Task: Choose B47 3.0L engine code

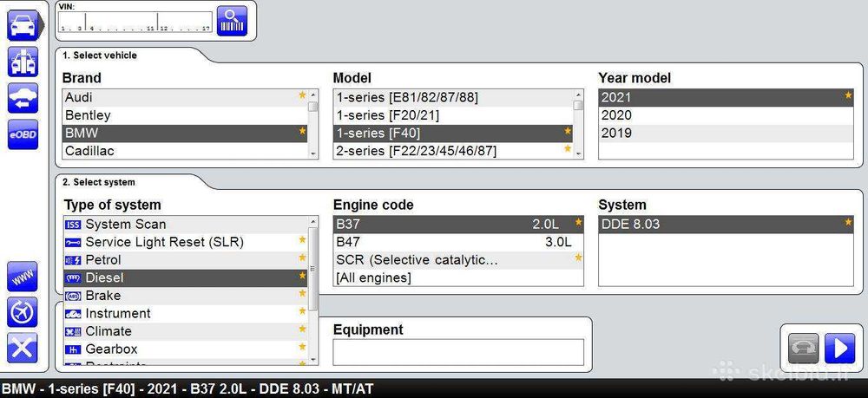Action: pos(458,242)
